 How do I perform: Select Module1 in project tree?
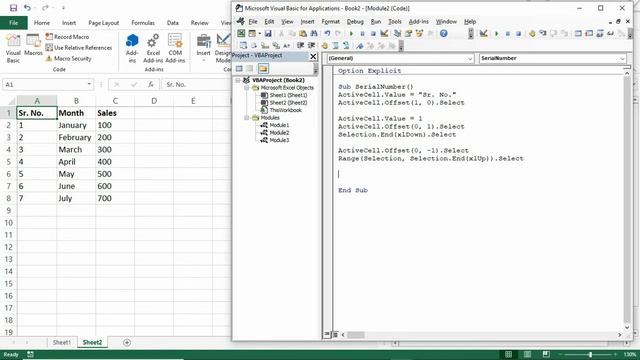coord(279,125)
